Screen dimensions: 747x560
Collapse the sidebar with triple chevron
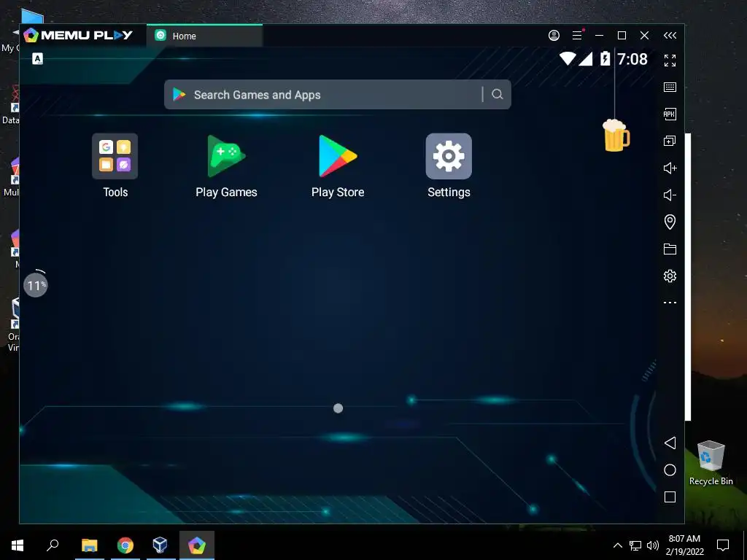pos(670,35)
